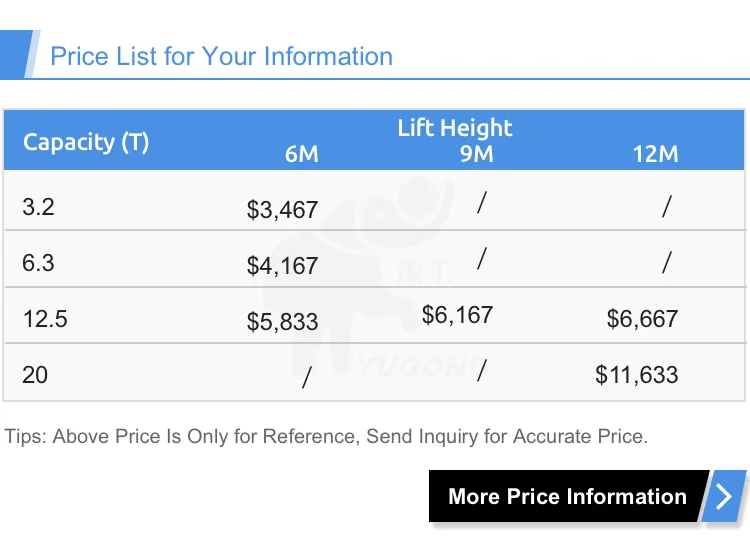Click the $6,167 price cell
The width and height of the screenshot is (750, 560).
[457, 315]
